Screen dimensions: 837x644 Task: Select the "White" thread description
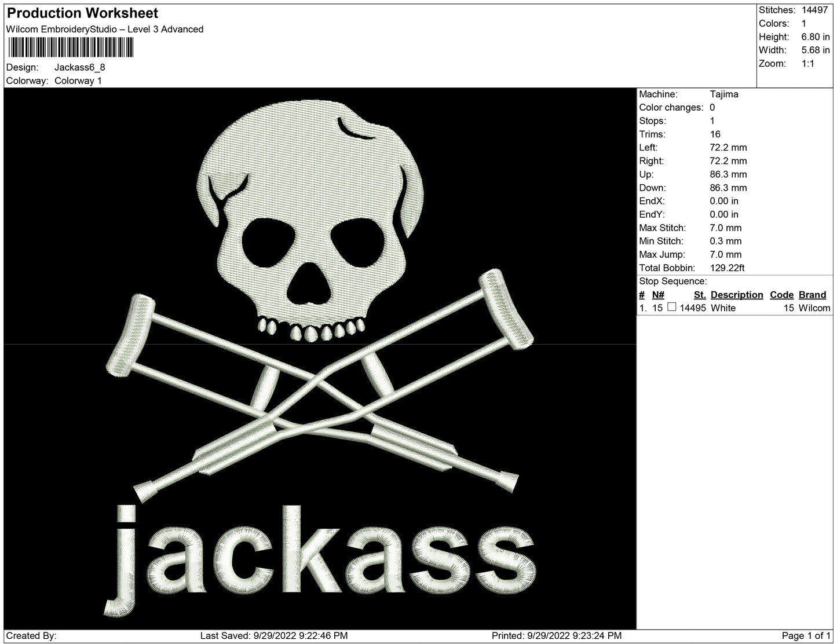[723, 308]
